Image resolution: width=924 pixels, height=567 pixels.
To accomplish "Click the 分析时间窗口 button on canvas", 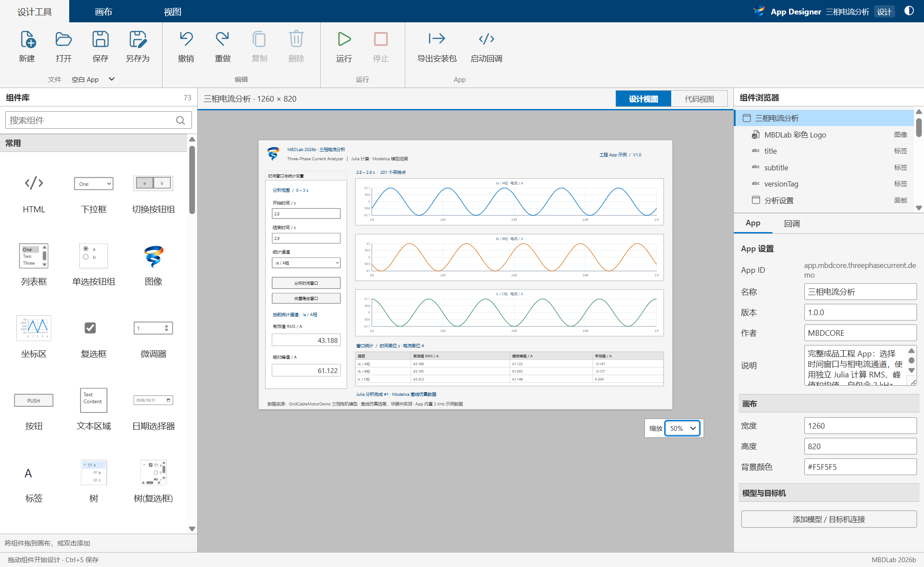I will (306, 283).
